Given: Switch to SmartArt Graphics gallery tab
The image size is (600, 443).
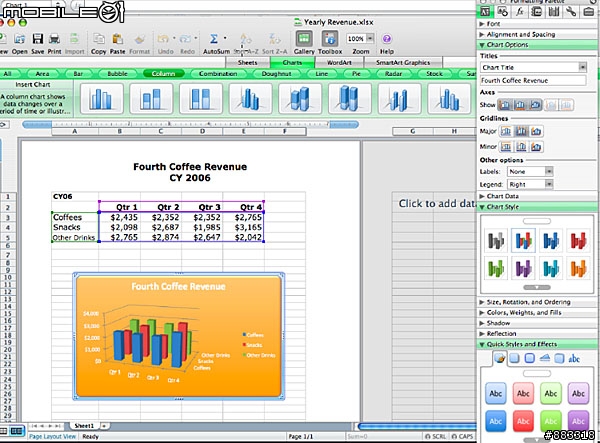Looking at the screenshot, I should (x=403, y=62).
